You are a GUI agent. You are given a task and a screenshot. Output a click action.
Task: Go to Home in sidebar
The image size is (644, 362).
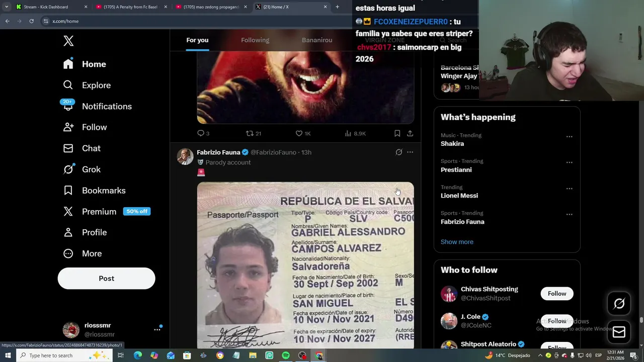coord(85,64)
